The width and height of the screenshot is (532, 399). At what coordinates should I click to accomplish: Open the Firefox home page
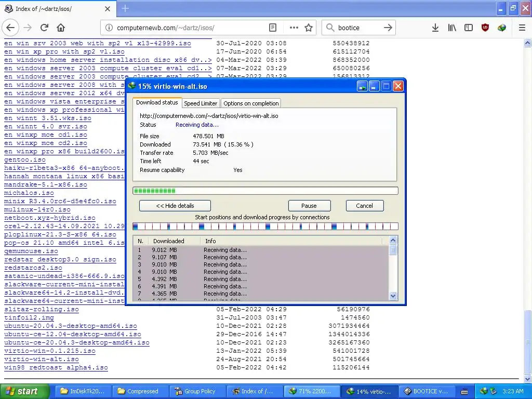click(x=61, y=28)
